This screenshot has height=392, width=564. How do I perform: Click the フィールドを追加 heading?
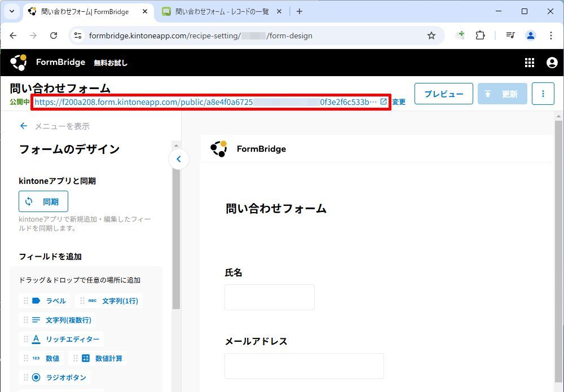(50, 257)
